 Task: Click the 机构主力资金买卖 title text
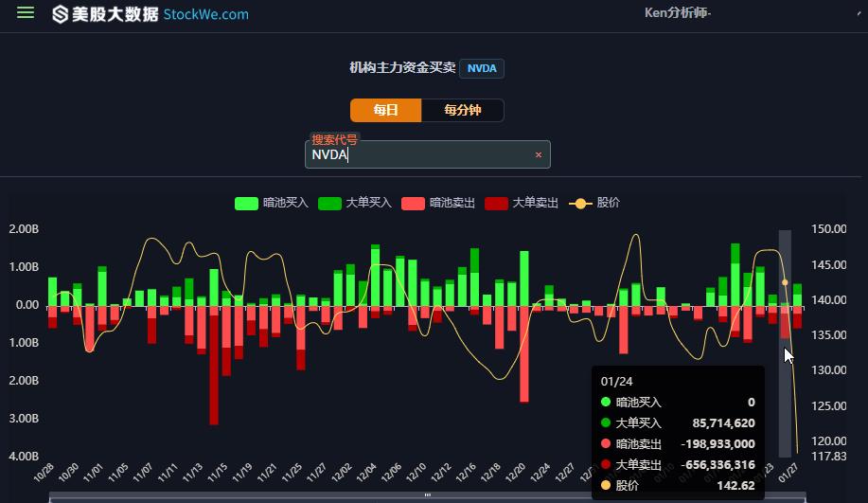[x=402, y=67]
